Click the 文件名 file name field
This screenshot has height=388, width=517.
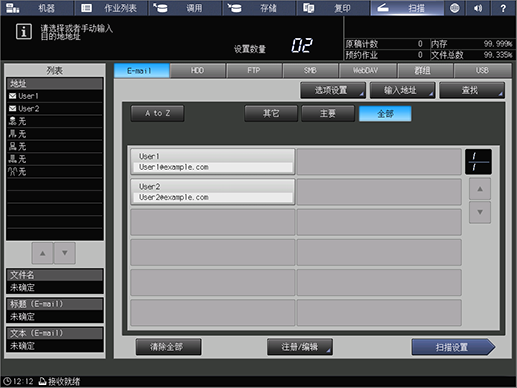click(55, 281)
